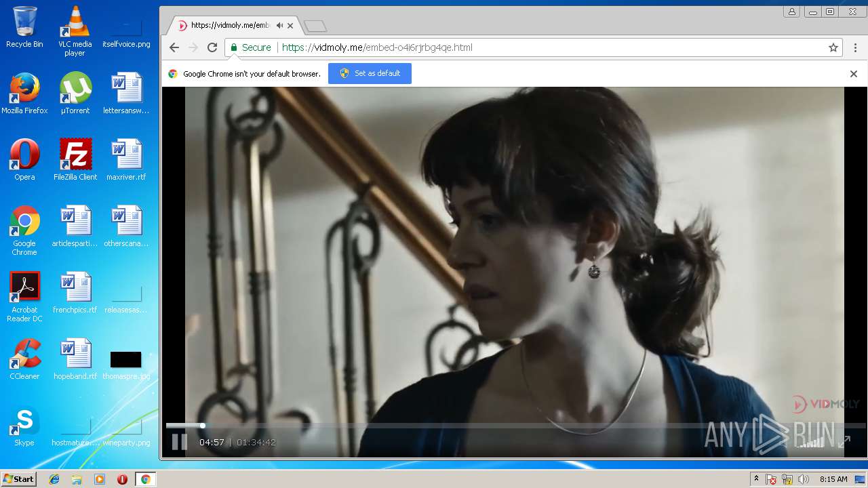
Task: Open the system volume speaker icon
Action: (x=804, y=479)
